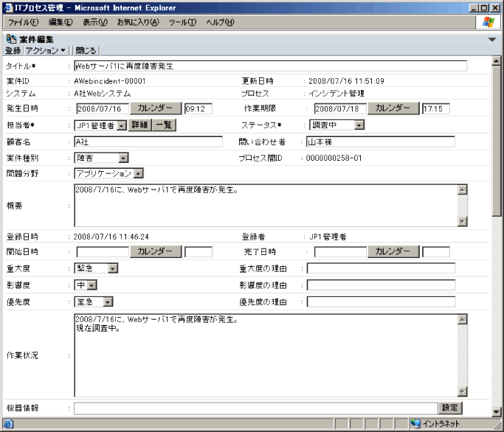Open the 編集 menu
504x432 pixels.
[x=61, y=22]
